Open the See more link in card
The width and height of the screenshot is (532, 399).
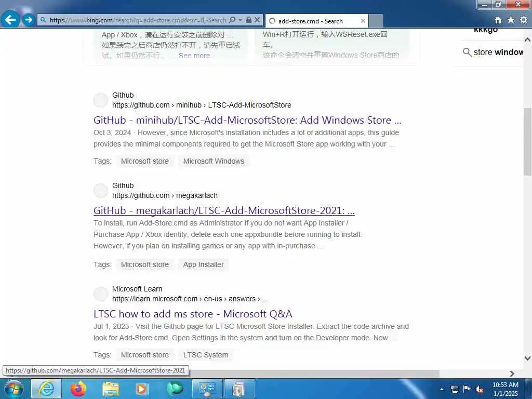[x=194, y=56]
